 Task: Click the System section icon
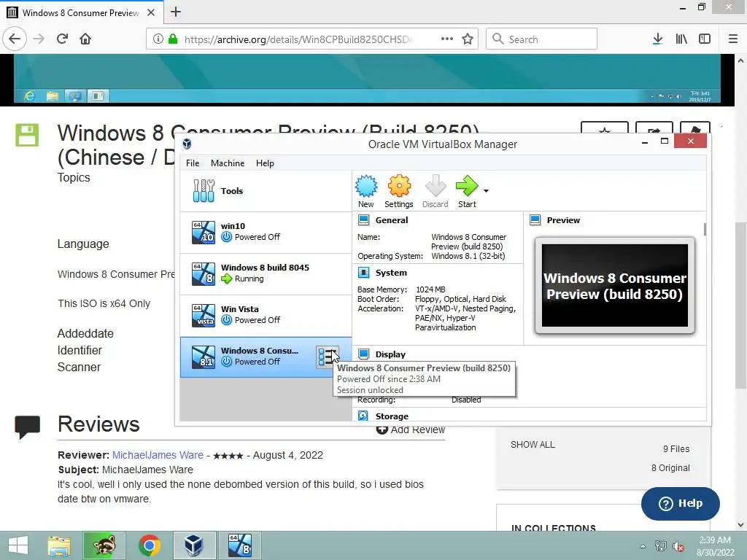pyautogui.click(x=363, y=273)
